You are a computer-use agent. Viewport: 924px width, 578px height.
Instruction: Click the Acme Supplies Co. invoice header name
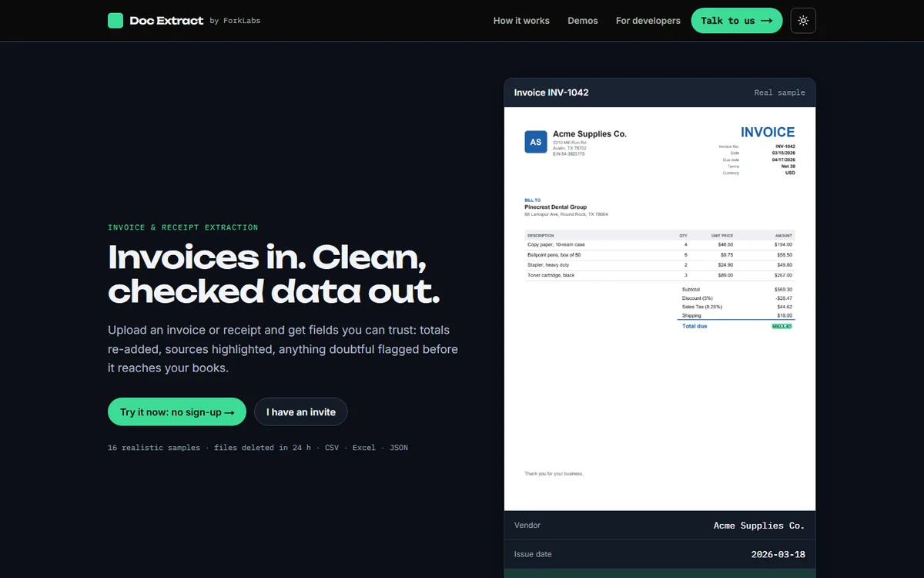click(x=590, y=134)
